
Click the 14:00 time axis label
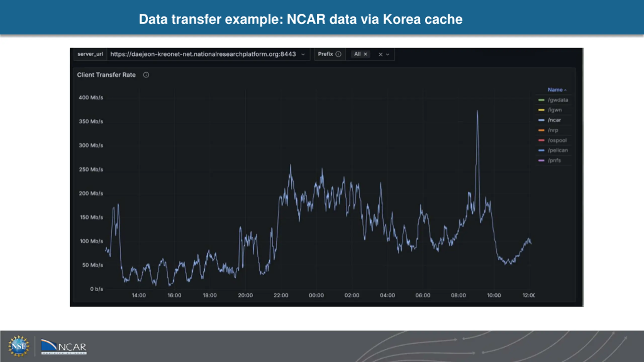tap(139, 295)
